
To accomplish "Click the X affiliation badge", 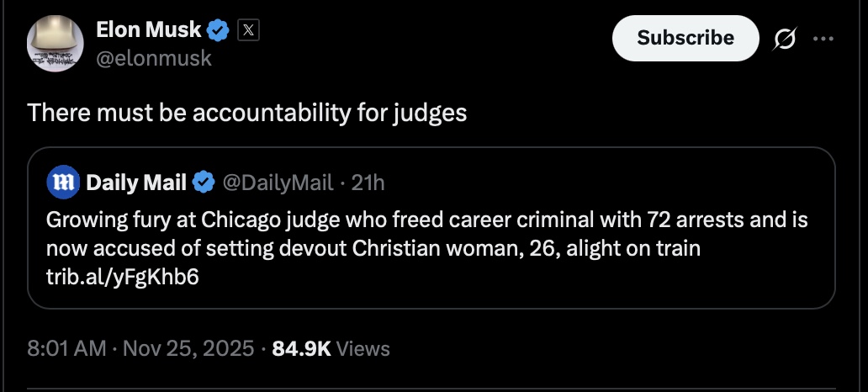I will coord(247,31).
